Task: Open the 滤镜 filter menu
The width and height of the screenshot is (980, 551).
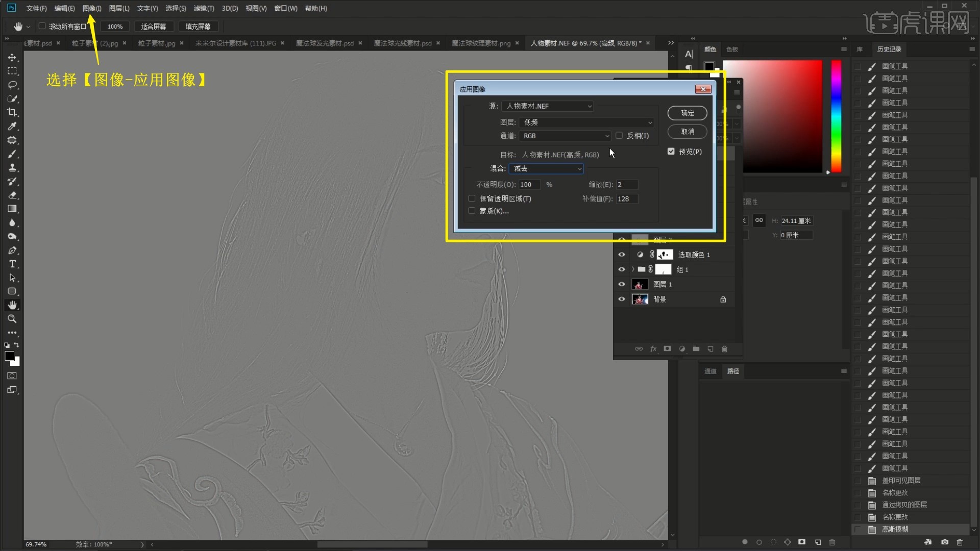Action: coord(203,8)
